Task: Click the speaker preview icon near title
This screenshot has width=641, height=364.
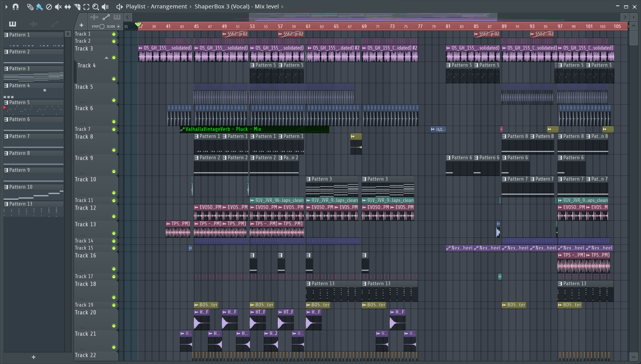Action: click(x=119, y=7)
